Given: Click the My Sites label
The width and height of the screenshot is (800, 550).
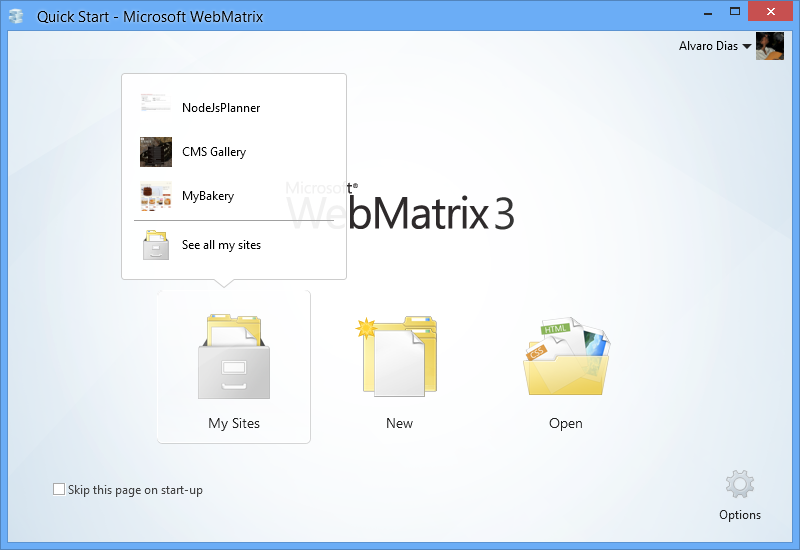Looking at the screenshot, I should pyautogui.click(x=234, y=423).
